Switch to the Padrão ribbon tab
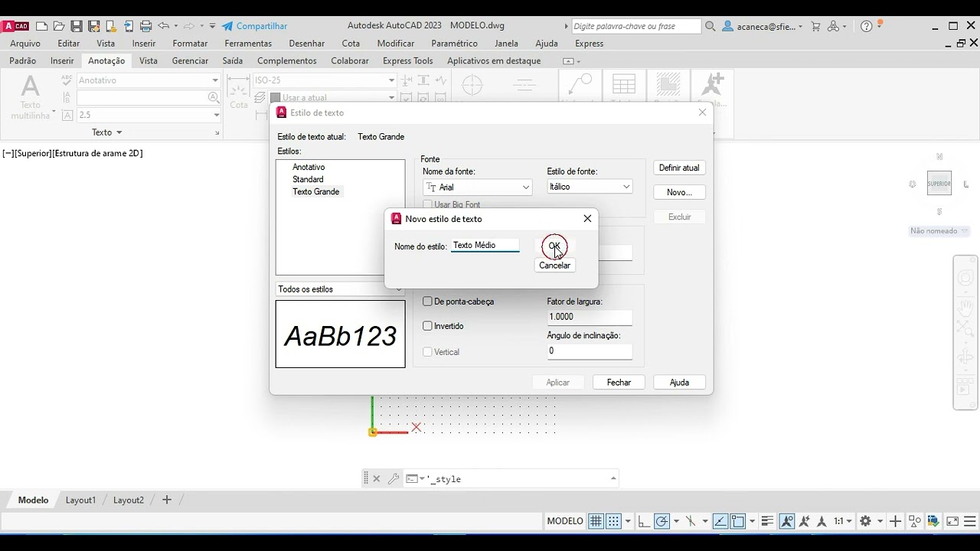Screen dimensions: 980x551 coord(23,60)
